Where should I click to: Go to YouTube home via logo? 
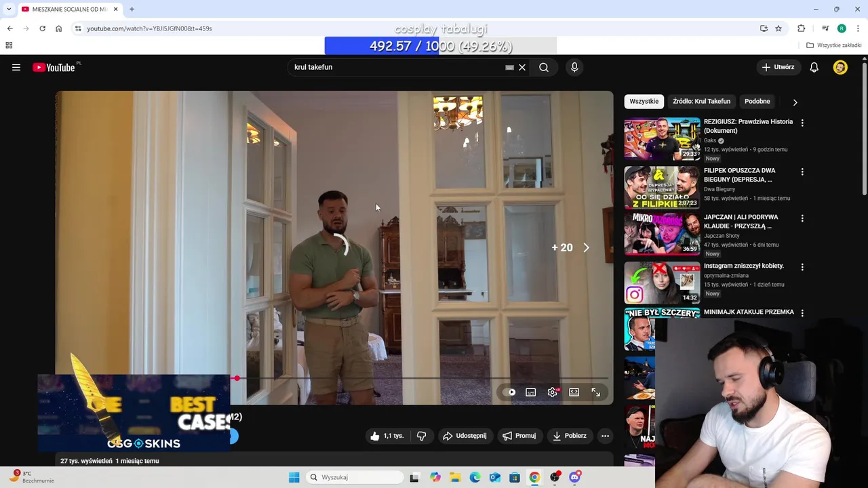pyautogui.click(x=54, y=67)
